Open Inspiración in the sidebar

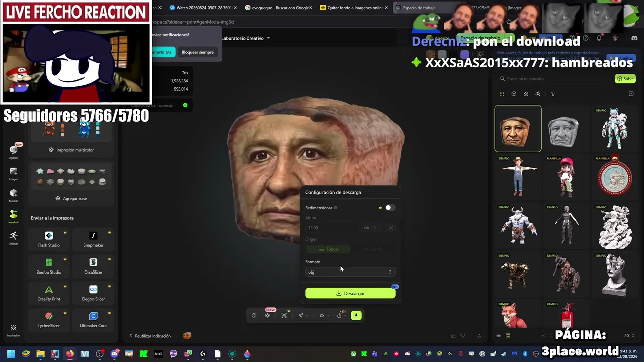pos(14,330)
